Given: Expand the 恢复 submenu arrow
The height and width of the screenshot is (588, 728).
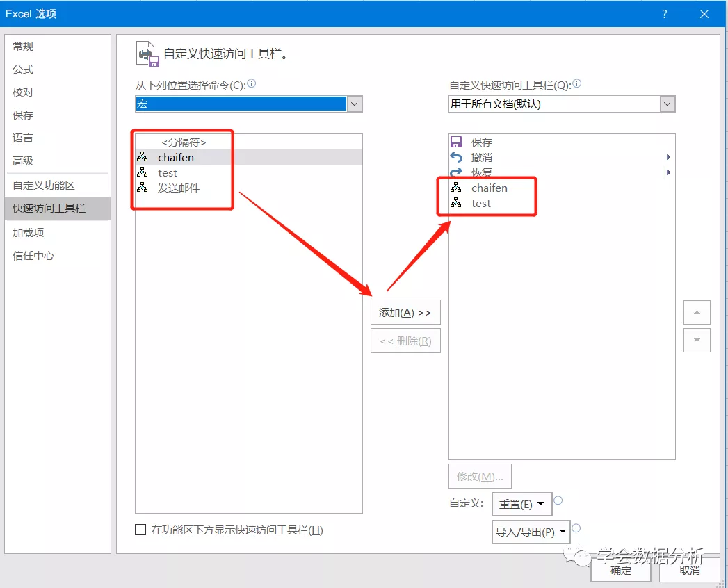Looking at the screenshot, I should tap(669, 172).
